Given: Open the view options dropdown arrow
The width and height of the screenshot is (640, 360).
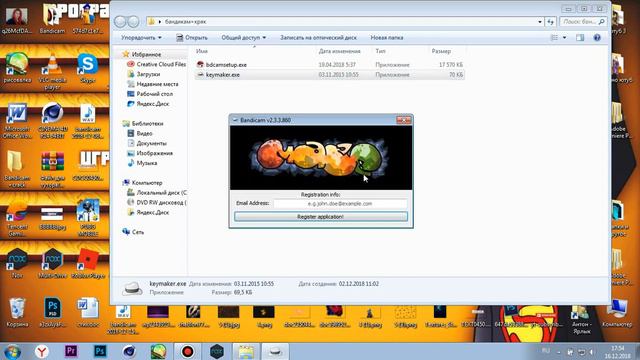Looking at the screenshot, I should [x=564, y=38].
